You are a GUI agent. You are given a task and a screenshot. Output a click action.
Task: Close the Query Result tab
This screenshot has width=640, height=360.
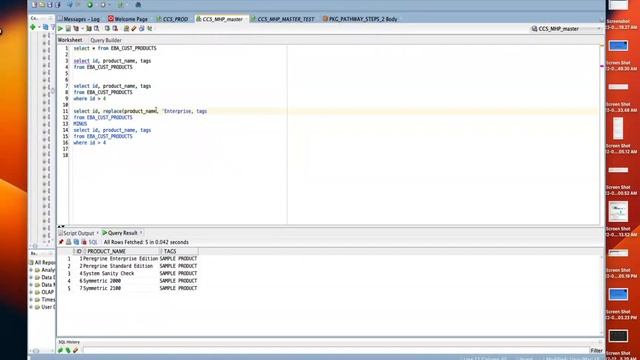[141, 233]
